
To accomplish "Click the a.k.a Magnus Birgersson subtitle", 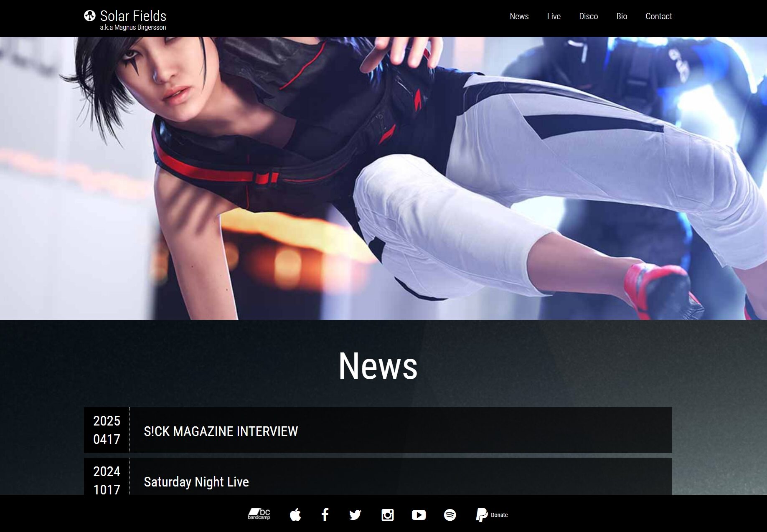I will coord(133,28).
